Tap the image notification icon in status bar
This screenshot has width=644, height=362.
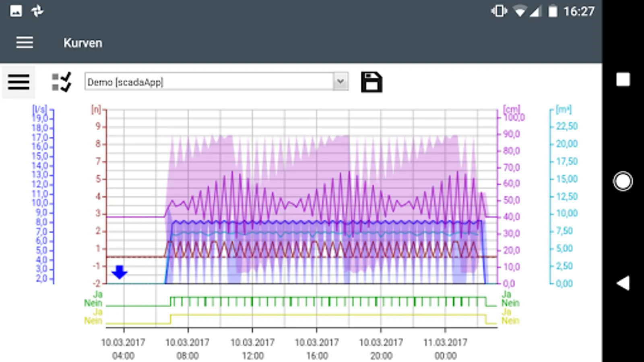click(16, 11)
